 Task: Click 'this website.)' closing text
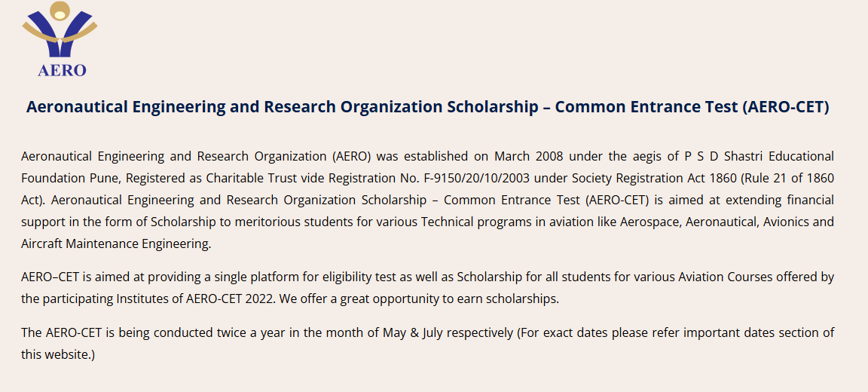[x=58, y=354]
